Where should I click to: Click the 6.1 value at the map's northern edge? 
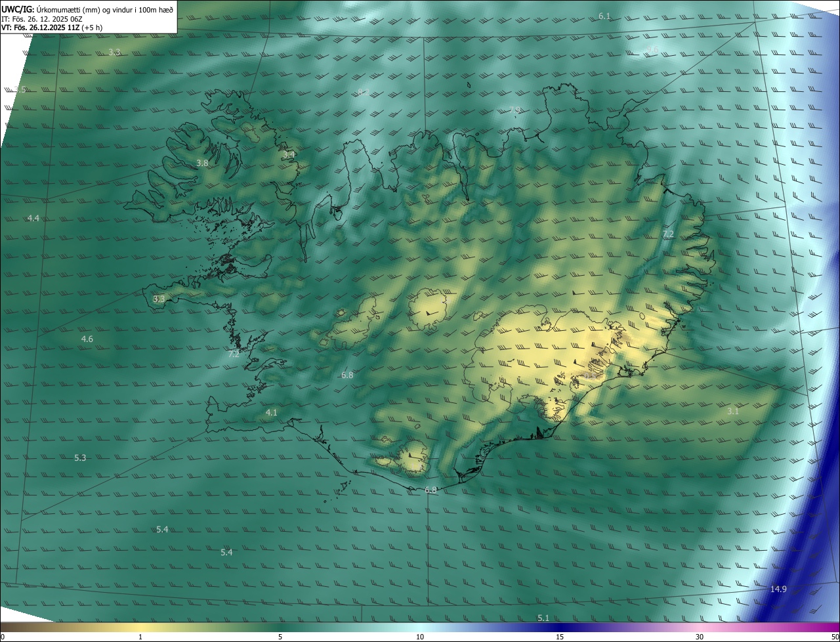click(x=604, y=16)
